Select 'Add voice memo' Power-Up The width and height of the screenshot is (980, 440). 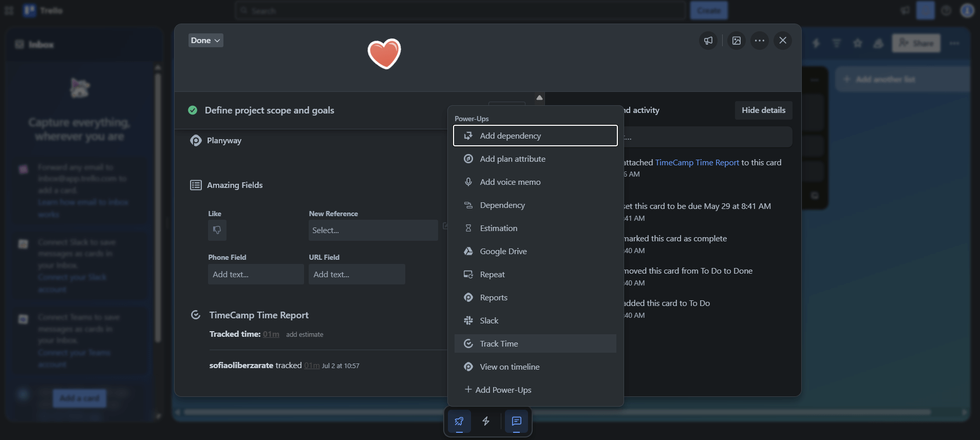pos(535,182)
